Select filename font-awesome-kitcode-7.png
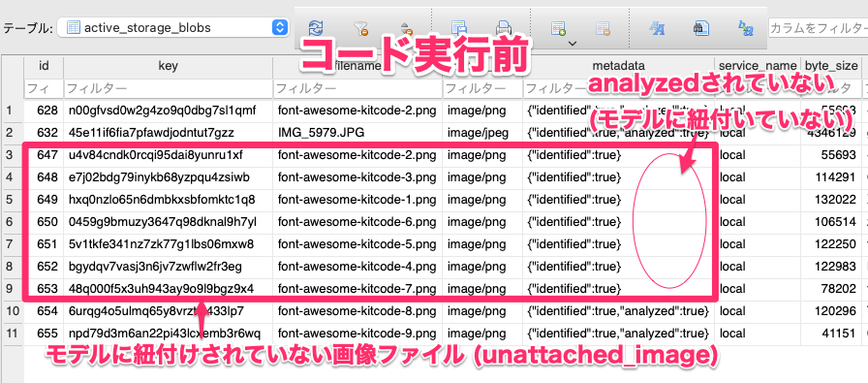 coord(357,289)
